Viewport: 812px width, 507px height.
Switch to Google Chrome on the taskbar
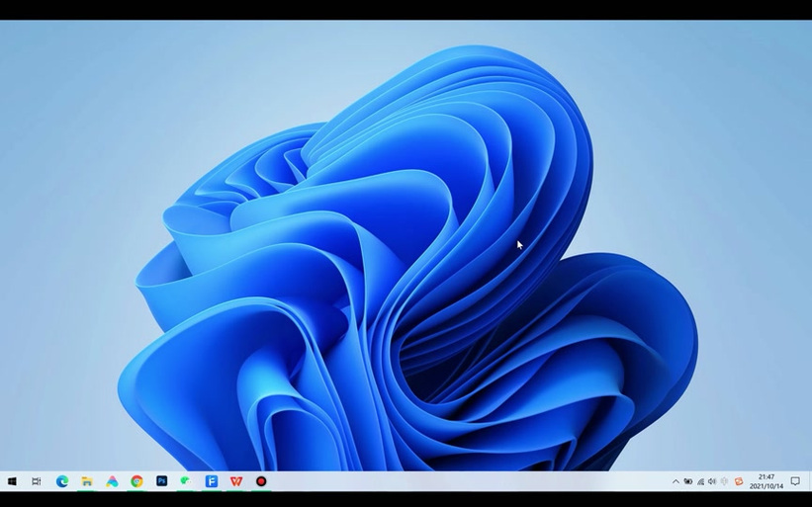click(136, 481)
